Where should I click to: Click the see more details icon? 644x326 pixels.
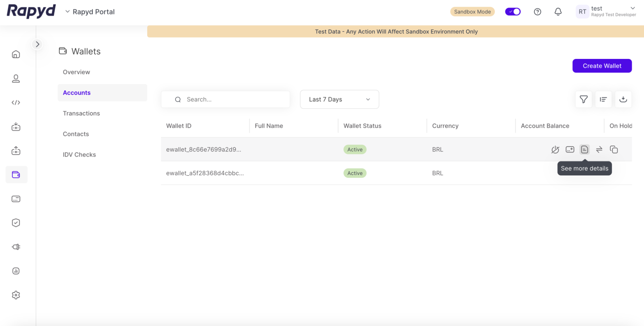[x=584, y=150]
